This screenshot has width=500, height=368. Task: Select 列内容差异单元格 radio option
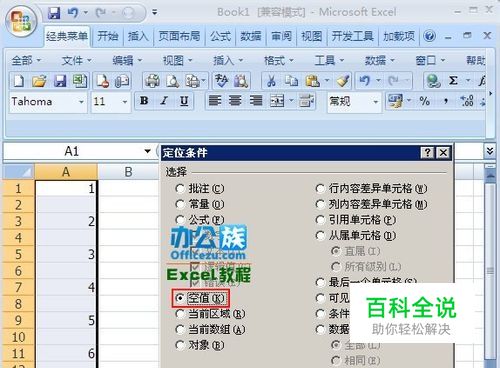click(x=320, y=204)
